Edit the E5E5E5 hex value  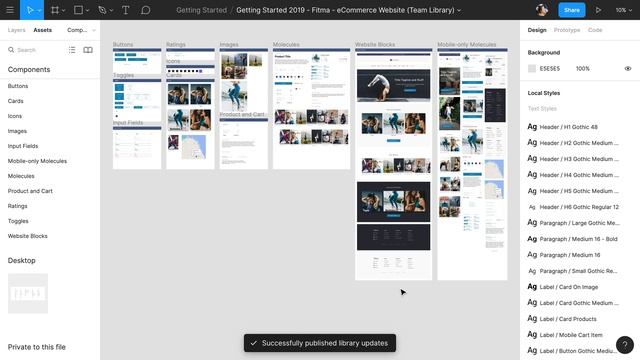(x=550, y=69)
